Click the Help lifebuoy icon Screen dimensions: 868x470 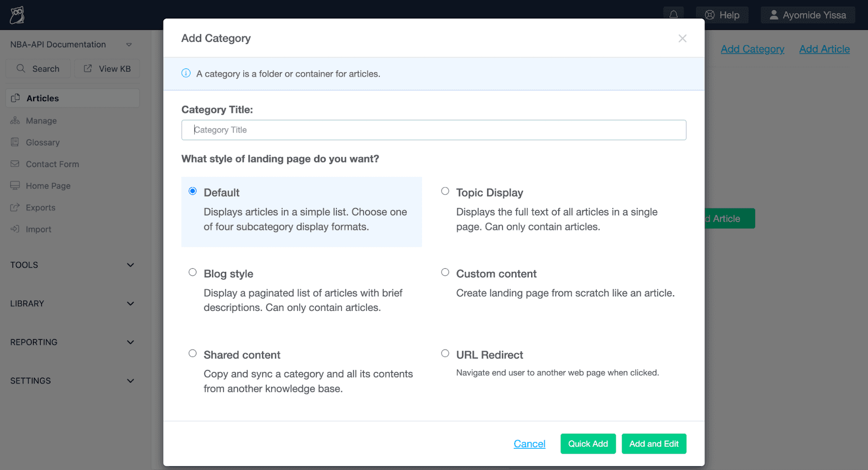pyautogui.click(x=710, y=15)
